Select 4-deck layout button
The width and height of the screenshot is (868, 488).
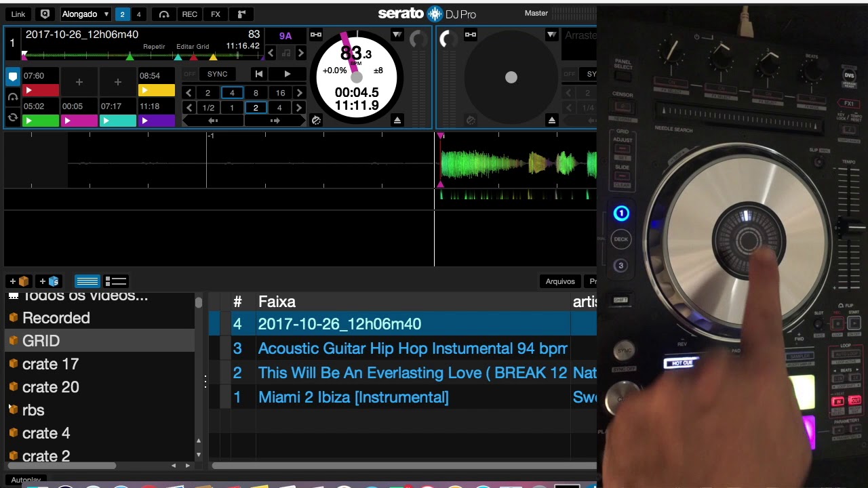(139, 14)
